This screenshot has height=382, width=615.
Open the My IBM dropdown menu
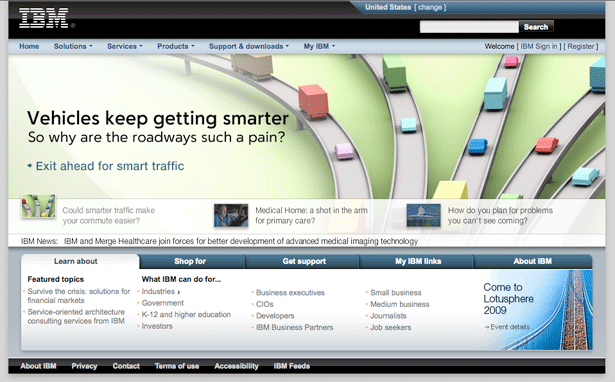pos(319,46)
